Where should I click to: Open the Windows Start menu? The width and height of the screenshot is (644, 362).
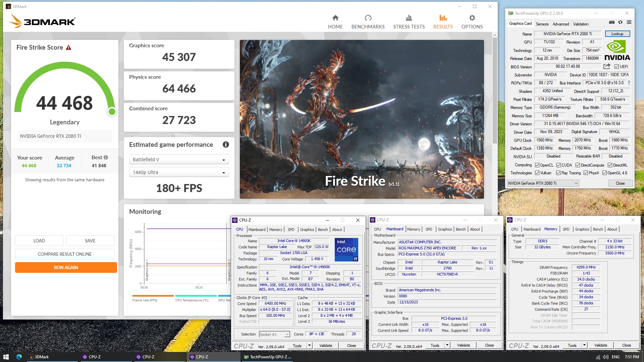coord(6,357)
